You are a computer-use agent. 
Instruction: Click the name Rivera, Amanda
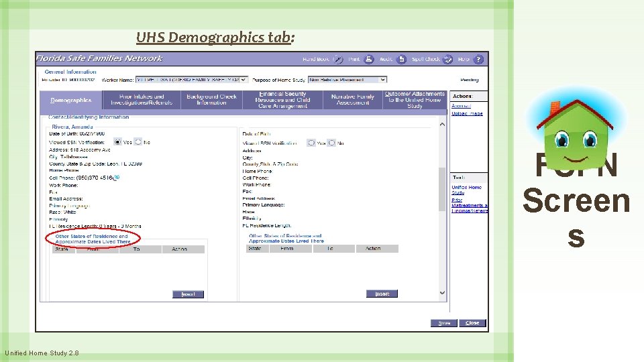[x=72, y=127]
